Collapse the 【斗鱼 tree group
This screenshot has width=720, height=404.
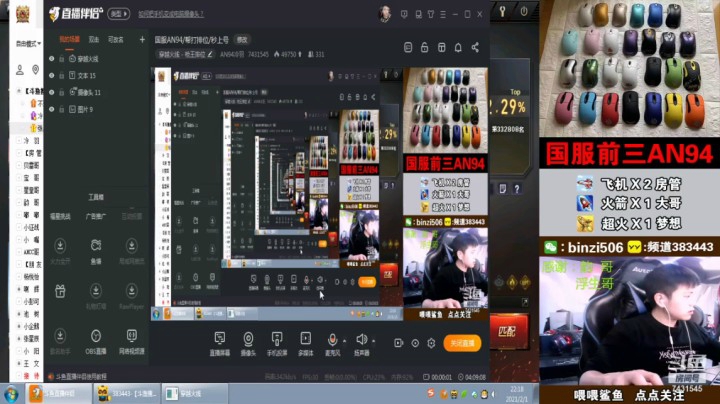19,91
